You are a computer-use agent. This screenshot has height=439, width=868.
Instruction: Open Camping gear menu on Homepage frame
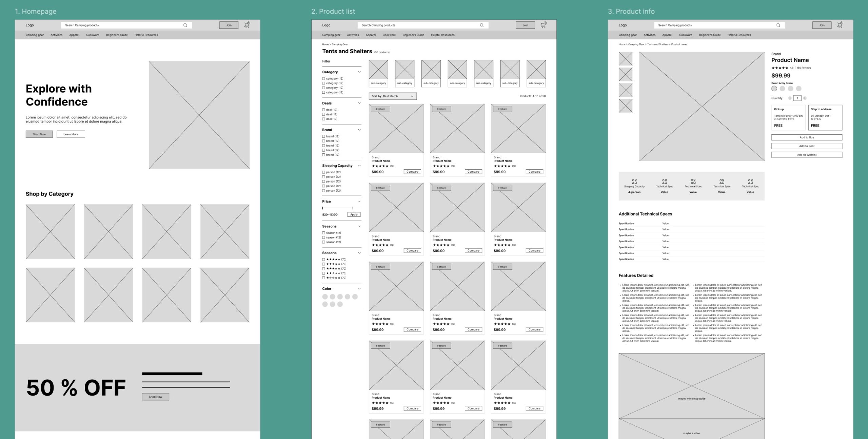tap(35, 35)
